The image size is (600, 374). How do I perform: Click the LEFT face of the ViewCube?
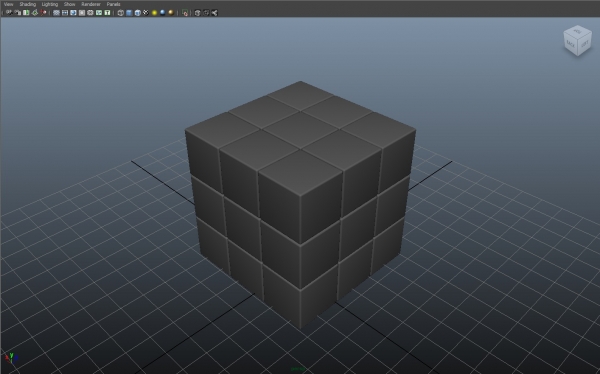[x=585, y=44]
